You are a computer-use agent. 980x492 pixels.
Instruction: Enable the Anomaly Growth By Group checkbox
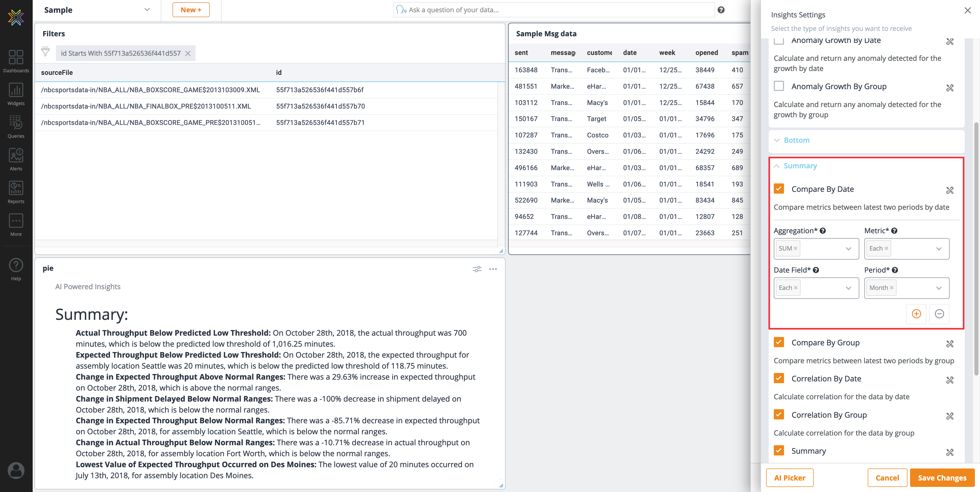point(779,86)
